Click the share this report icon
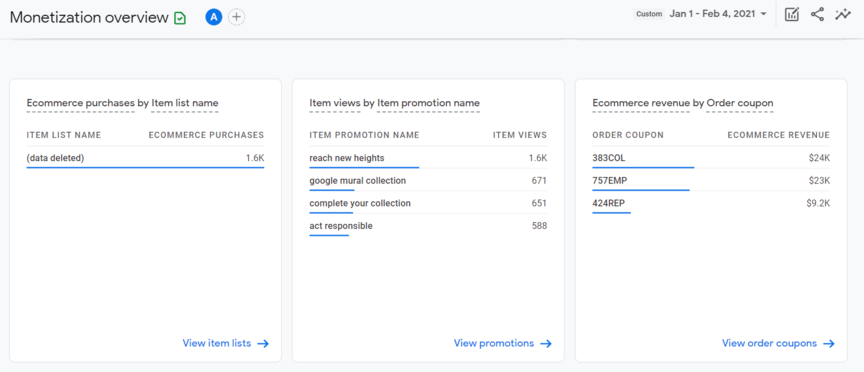 pos(817,14)
